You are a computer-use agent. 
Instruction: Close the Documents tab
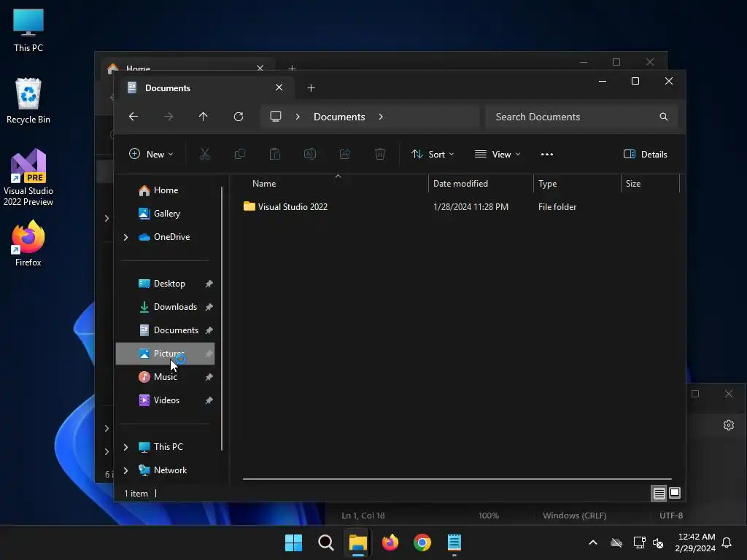279,87
